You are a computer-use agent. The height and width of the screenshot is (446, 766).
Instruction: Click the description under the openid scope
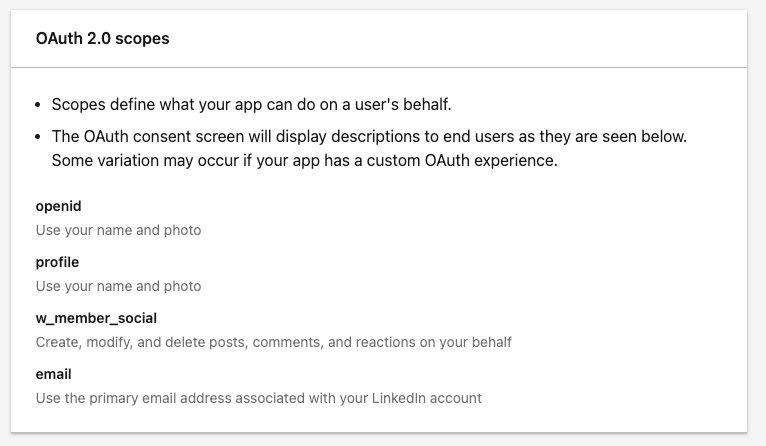tap(118, 230)
